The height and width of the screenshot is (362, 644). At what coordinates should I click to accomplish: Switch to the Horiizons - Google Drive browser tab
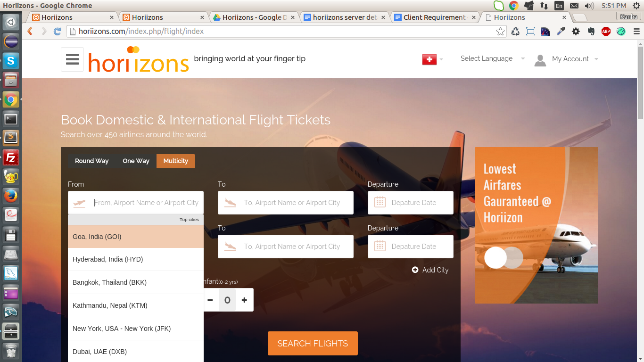[255, 17]
